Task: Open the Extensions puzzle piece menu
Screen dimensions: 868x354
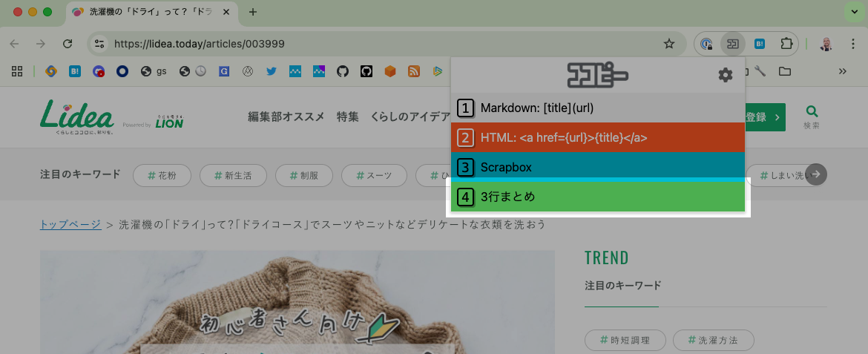Action: point(786,44)
